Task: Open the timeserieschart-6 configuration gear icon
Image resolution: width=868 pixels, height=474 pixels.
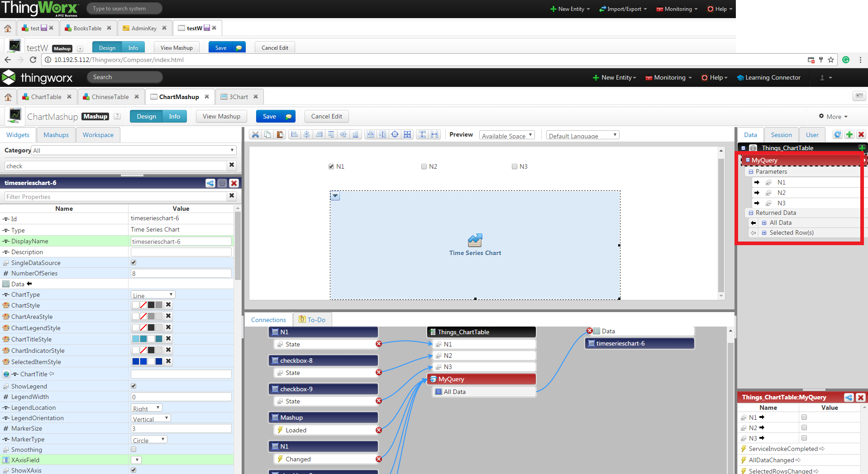Action: point(222,183)
